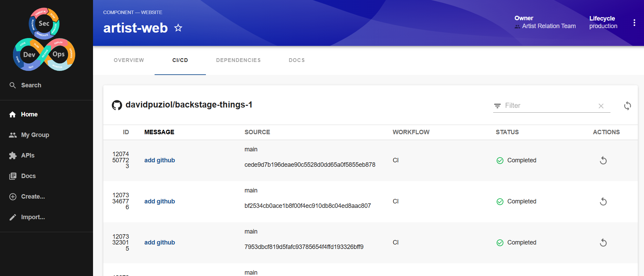
Task: Add artist-web to favorites with star icon
Action: pos(178,28)
